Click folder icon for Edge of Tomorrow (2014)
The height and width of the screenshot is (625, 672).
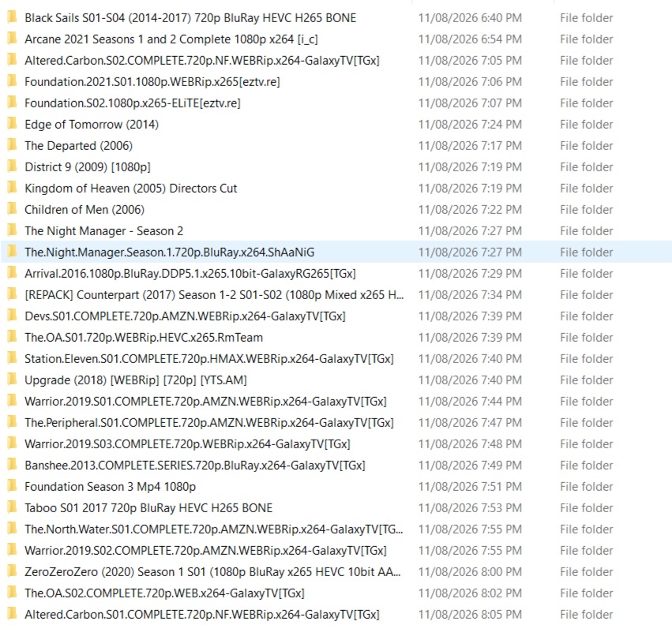coord(12,124)
